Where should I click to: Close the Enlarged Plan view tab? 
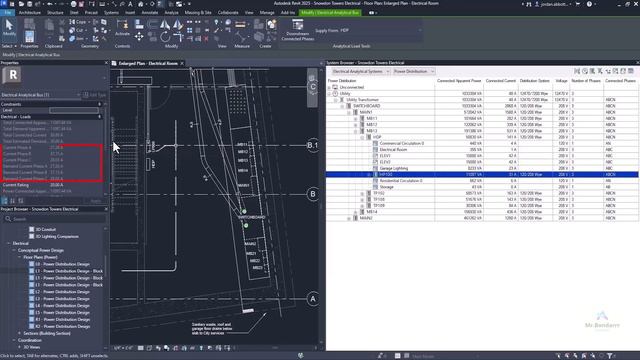coord(182,63)
